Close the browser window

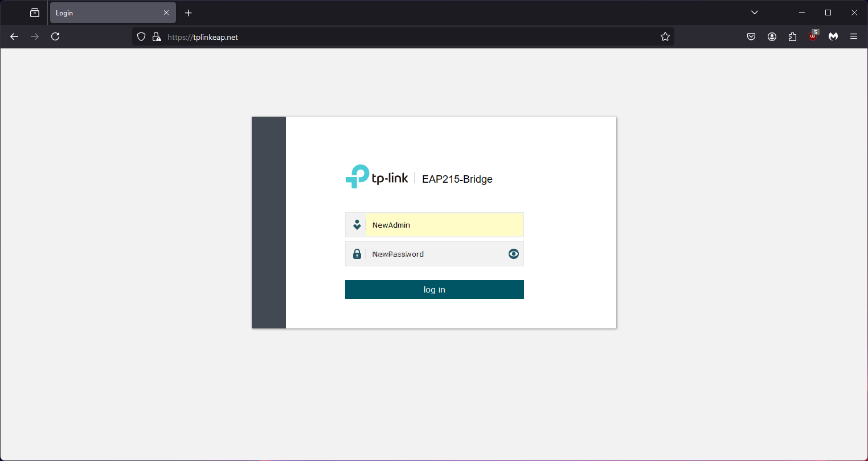[854, 13]
